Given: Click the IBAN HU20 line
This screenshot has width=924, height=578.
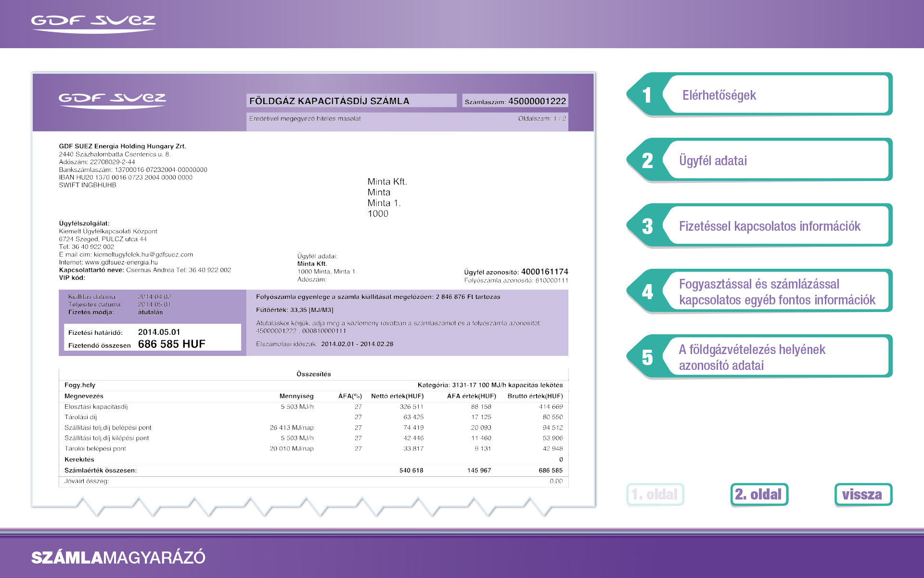Looking at the screenshot, I should coord(126,177).
